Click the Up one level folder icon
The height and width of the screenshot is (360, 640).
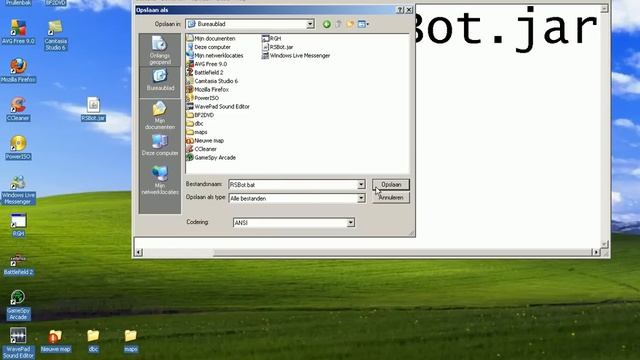[338, 24]
